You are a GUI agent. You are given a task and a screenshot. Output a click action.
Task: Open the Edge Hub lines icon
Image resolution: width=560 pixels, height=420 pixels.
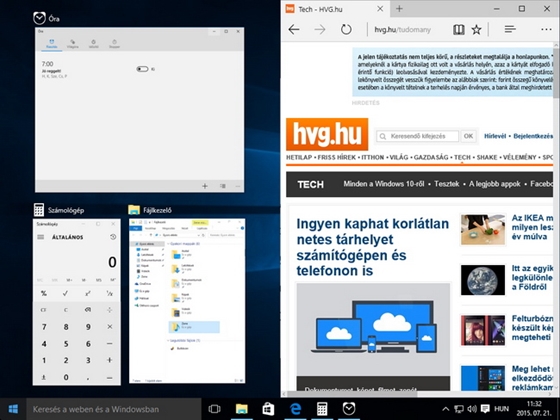510,29
